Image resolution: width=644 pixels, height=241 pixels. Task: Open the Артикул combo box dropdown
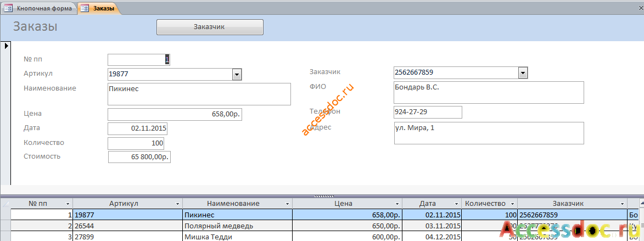[x=237, y=74]
